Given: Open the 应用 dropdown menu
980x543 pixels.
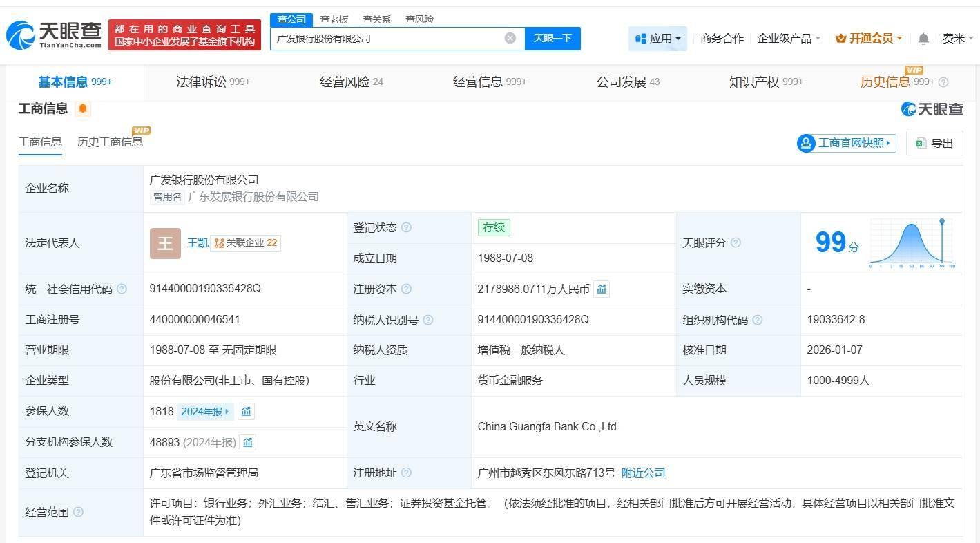Looking at the screenshot, I should click(657, 39).
